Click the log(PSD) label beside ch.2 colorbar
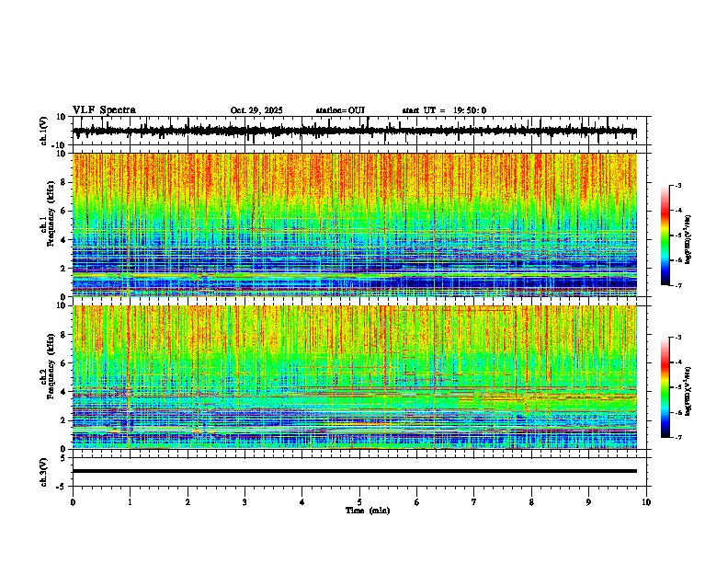Image resolution: width=728 pixels, height=563 pixels. coord(688,391)
